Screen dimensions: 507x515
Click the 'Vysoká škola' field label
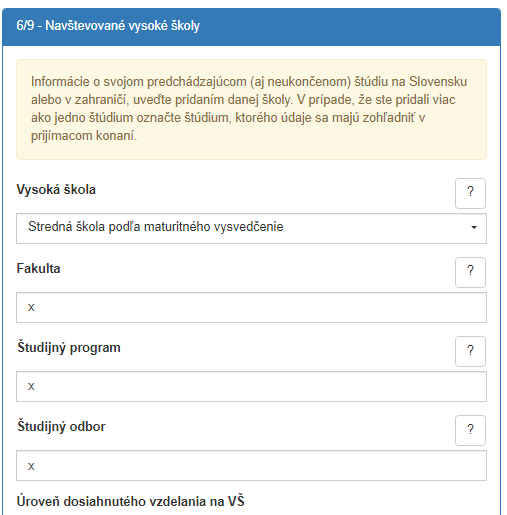(x=56, y=190)
